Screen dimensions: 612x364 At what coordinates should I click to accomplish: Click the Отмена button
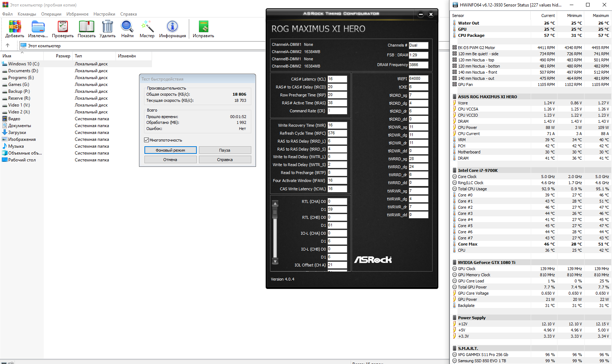click(170, 160)
